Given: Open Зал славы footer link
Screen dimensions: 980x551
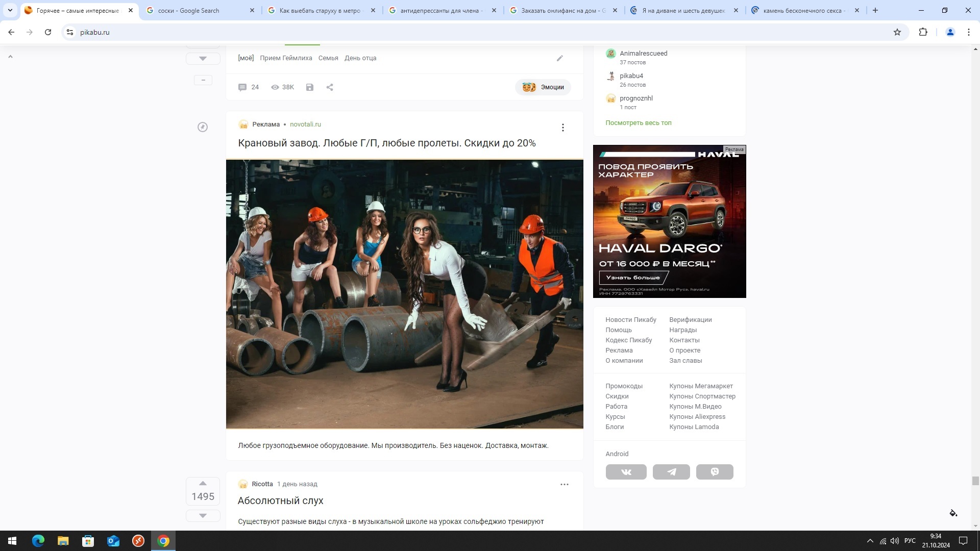Looking at the screenshot, I should [685, 361].
